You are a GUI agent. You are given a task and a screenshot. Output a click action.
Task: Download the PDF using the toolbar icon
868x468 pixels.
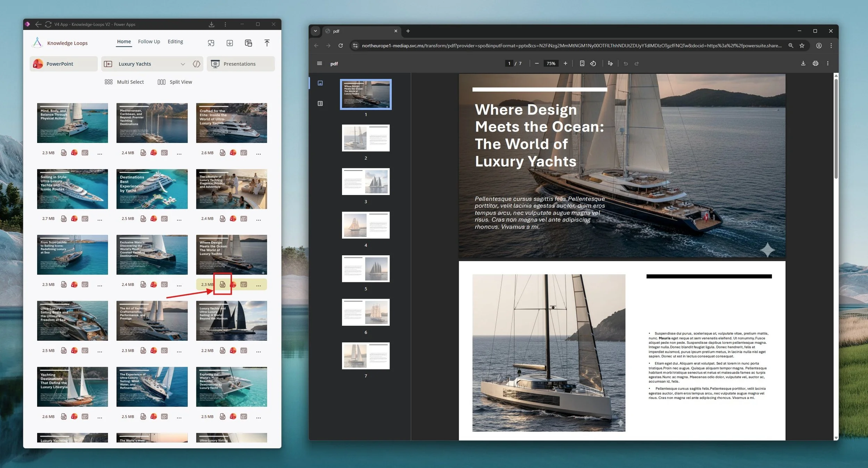pyautogui.click(x=803, y=63)
